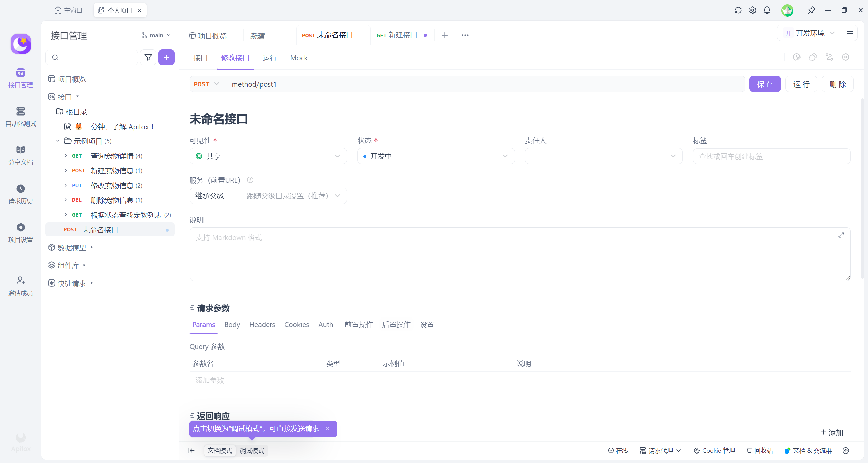Click the 保存 save button
This screenshot has width=868, height=463.
(765, 84)
